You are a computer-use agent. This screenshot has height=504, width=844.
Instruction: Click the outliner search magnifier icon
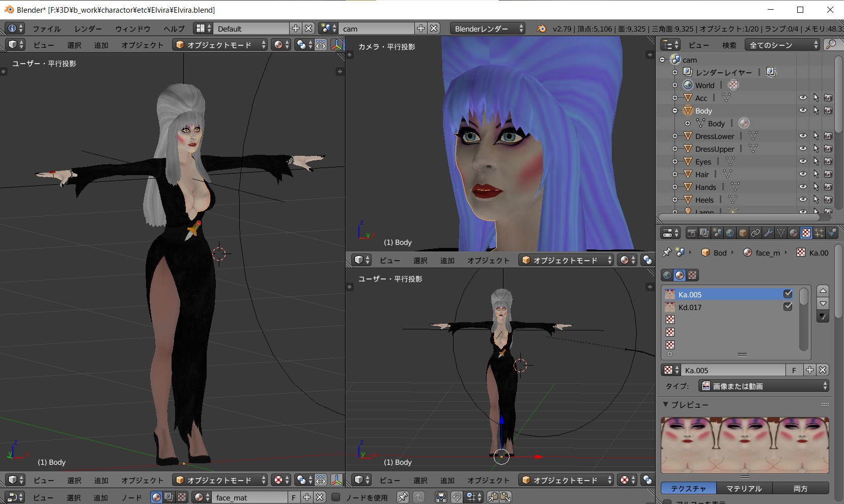(831, 45)
